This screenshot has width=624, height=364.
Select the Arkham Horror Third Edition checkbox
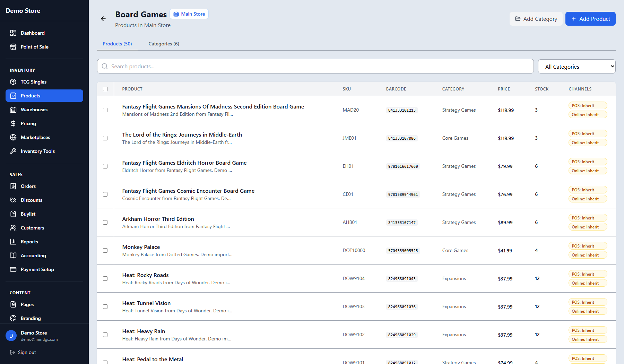[x=105, y=223]
